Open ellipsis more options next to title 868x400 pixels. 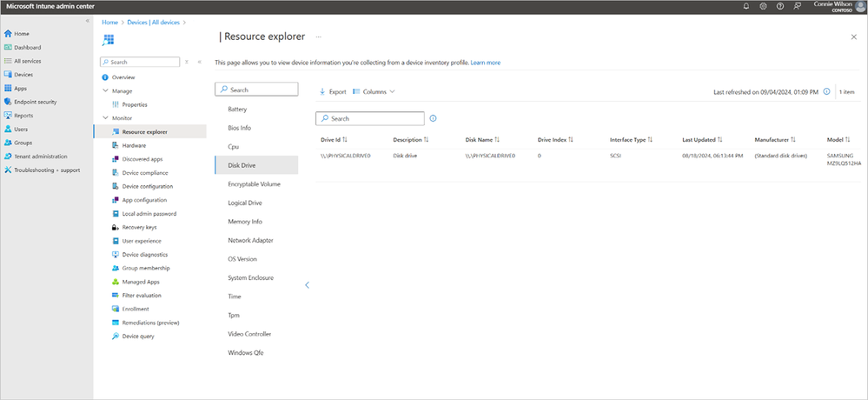(318, 37)
